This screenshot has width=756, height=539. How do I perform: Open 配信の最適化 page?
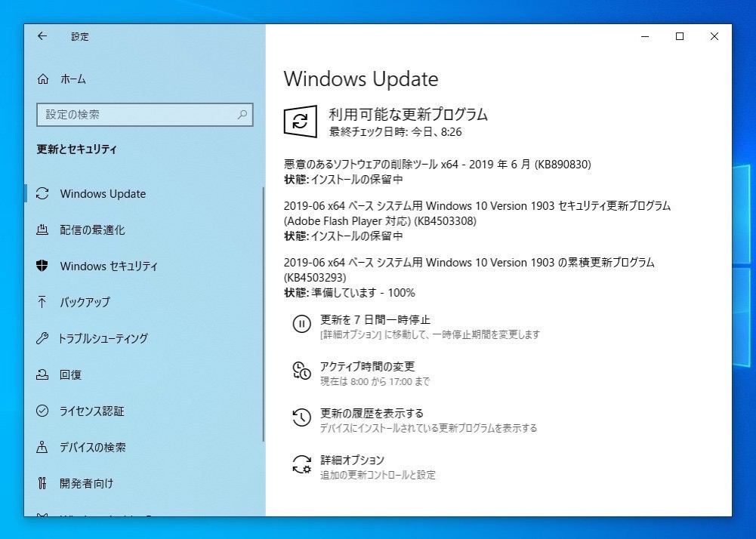coord(93,230)
